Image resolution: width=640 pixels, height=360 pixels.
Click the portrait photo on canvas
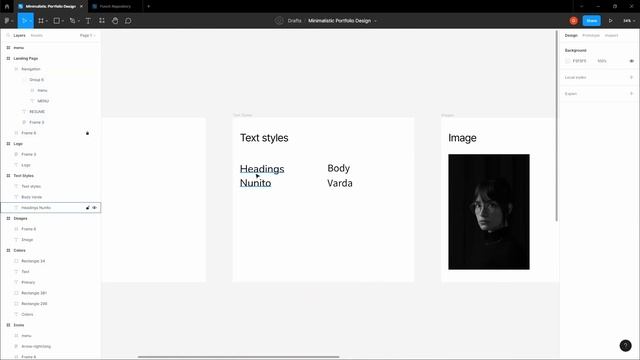(x=489, y=211)
